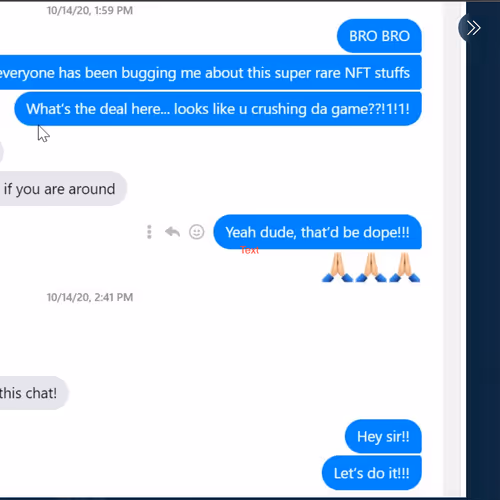Click the dark blue sidebar area

(x=483, y=267)
